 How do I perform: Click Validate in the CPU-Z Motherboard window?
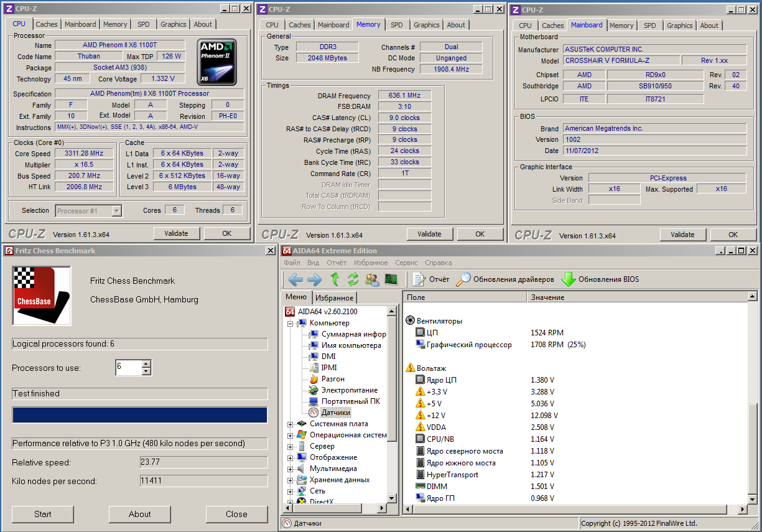(x=682, y=235)
